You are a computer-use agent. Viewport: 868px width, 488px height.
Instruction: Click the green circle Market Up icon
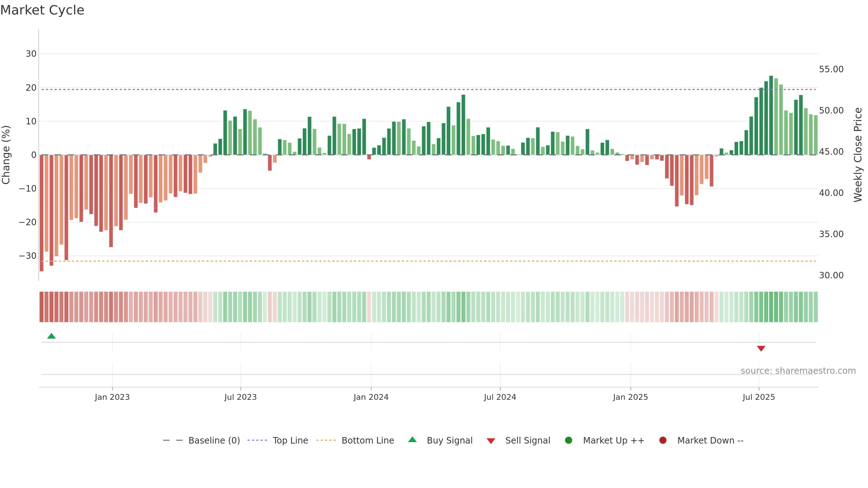[569, 440]
